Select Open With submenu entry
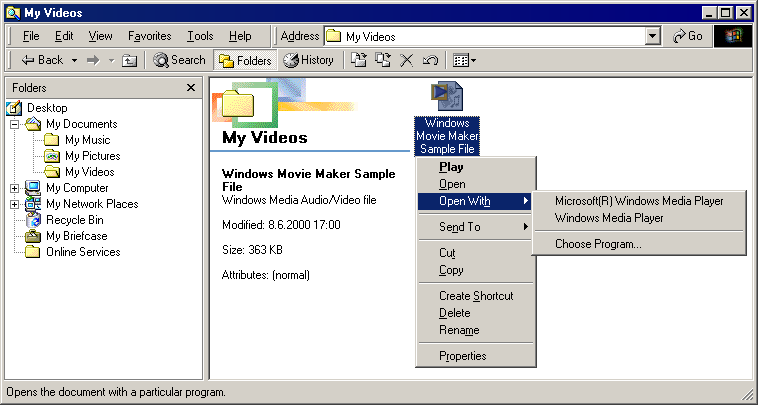 coord(476,202)
